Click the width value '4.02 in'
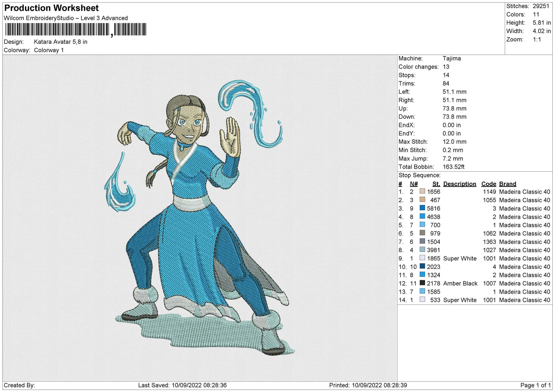555x392 pixels. 542,31
